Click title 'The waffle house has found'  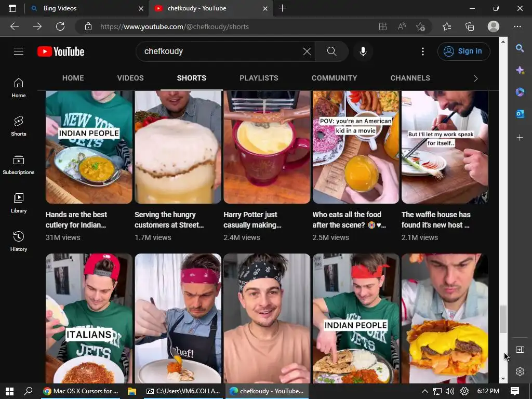(x=436, y=220)
